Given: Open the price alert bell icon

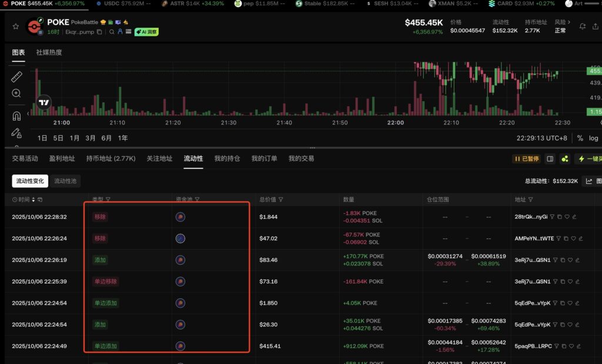Looking at the screenshot, I should point(583,26).
